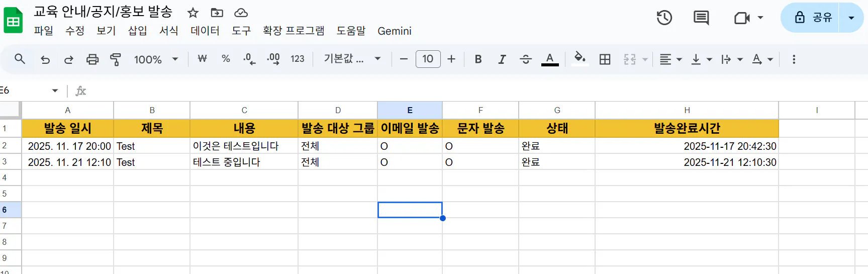Expand the zoom 100% dropdown
This screenshot has height=274, width=868.
(x=156, y=59)
